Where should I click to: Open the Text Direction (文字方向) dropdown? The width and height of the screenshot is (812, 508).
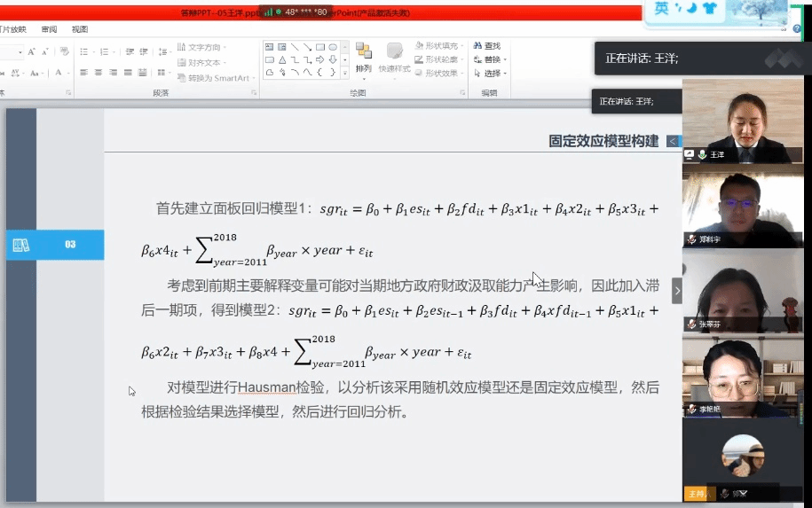pos(201,47)
